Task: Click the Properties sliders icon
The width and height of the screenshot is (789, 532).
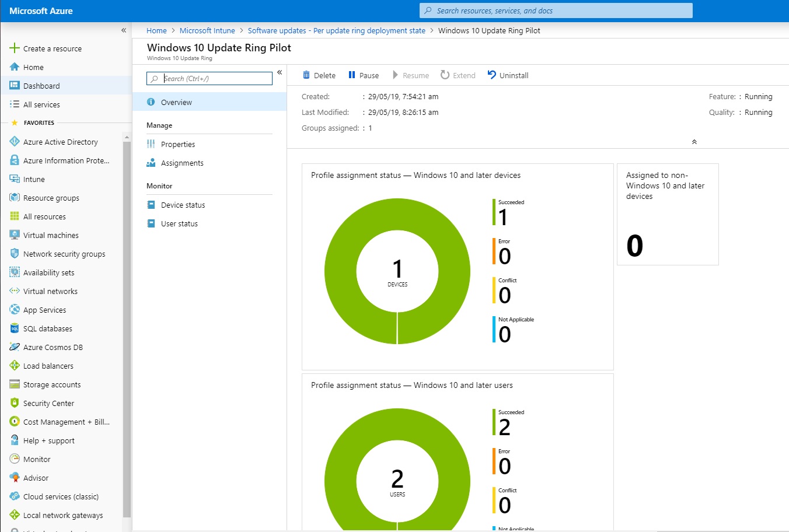Action: pyautogui.click(x=151, y=144)
